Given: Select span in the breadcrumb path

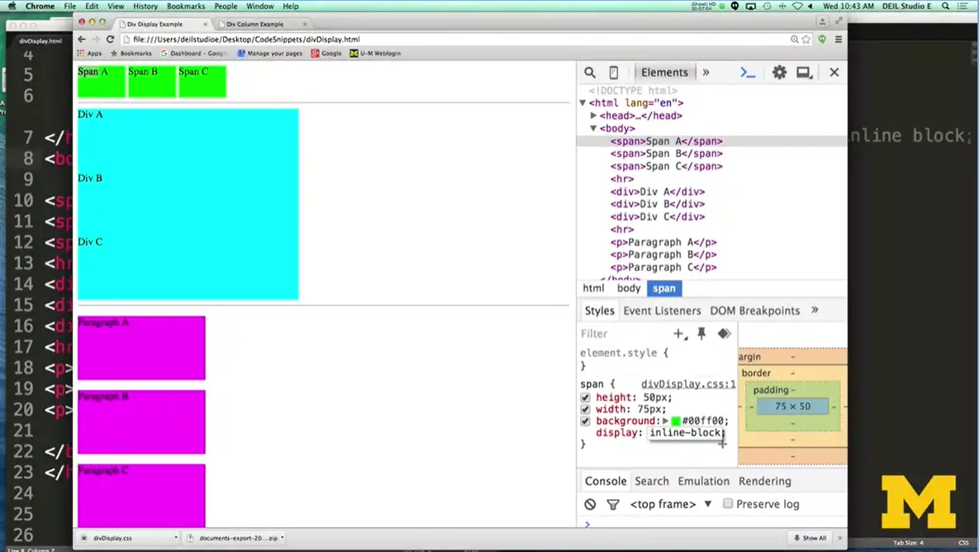Looking at the screenshot, I should click(664, 288).
